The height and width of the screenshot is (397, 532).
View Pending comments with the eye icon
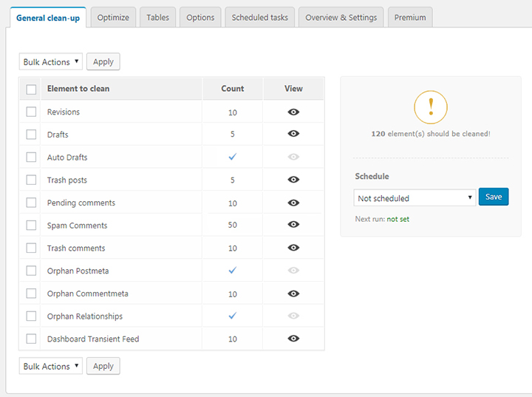click(x=293, y=203)
